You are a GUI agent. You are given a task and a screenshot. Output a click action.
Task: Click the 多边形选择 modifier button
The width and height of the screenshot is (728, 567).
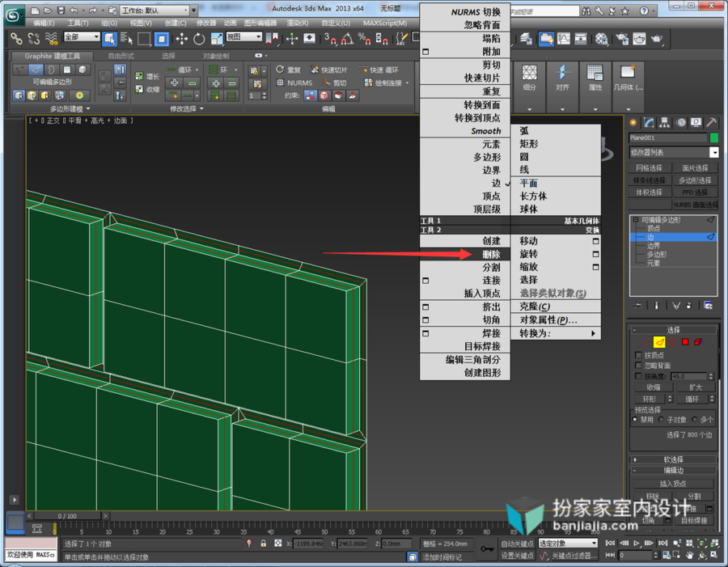coord(695,180)
